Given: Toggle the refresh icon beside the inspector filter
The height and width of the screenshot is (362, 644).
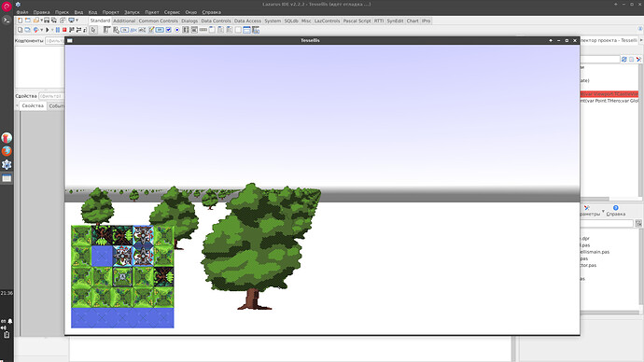Looking at the screenshot, I should [623, 60].
